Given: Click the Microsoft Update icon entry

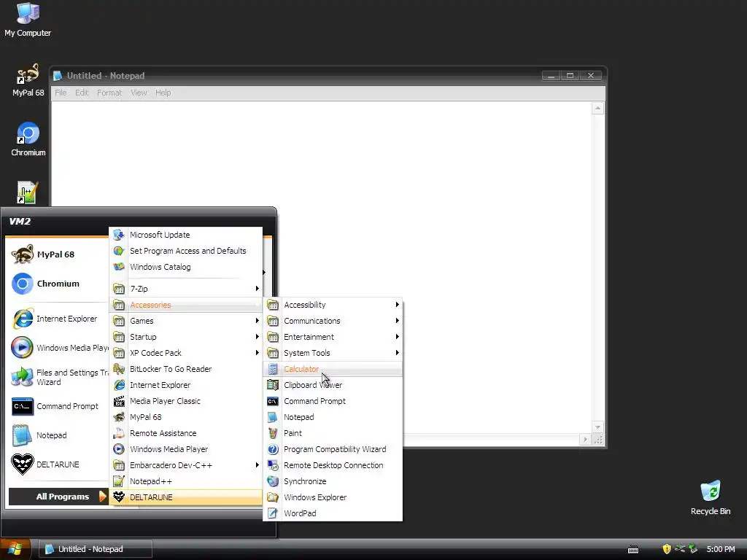Looking at the screenshot, I should click(x=186, y=235).
